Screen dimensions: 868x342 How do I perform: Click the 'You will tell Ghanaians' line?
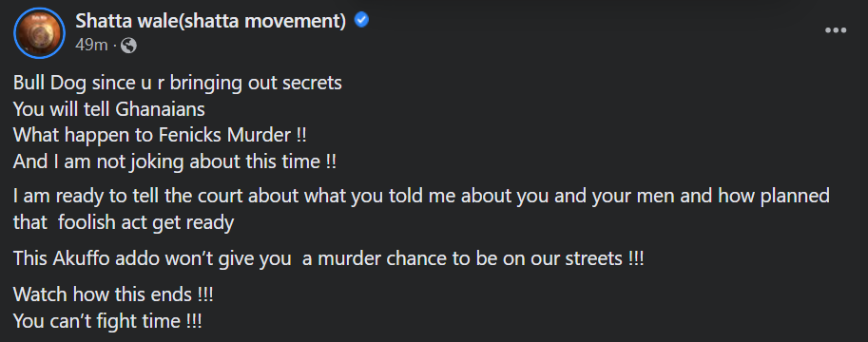point(109,109)
